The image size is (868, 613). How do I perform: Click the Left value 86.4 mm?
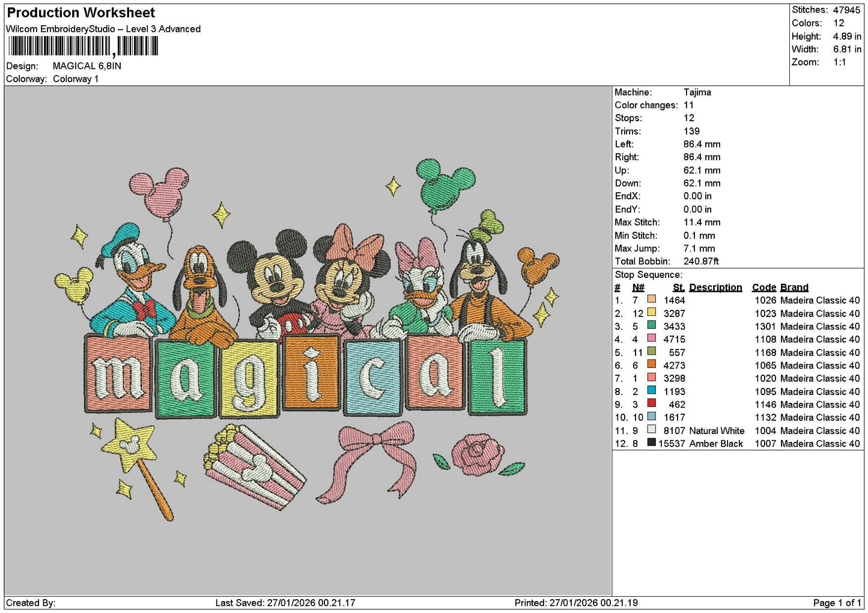click(x=702, y=145)
